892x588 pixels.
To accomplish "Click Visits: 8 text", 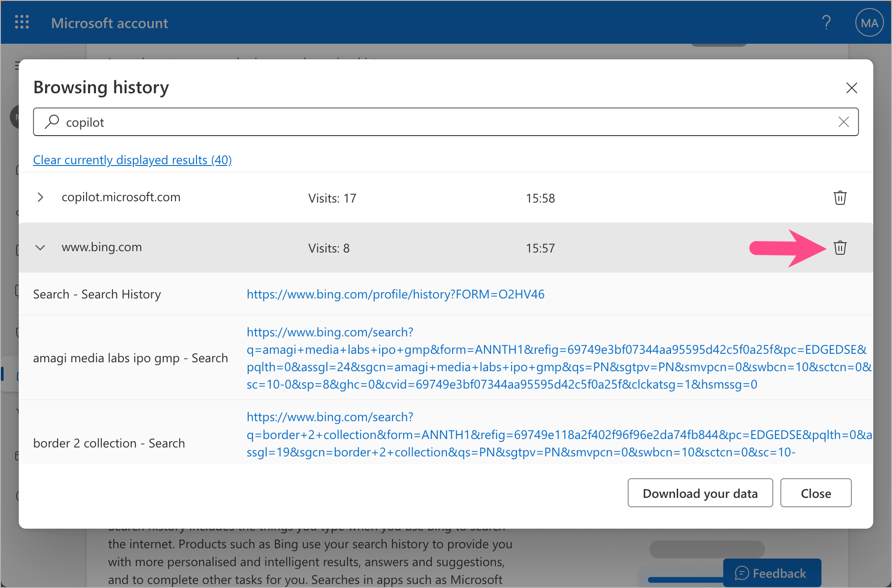I will point(329,248).
